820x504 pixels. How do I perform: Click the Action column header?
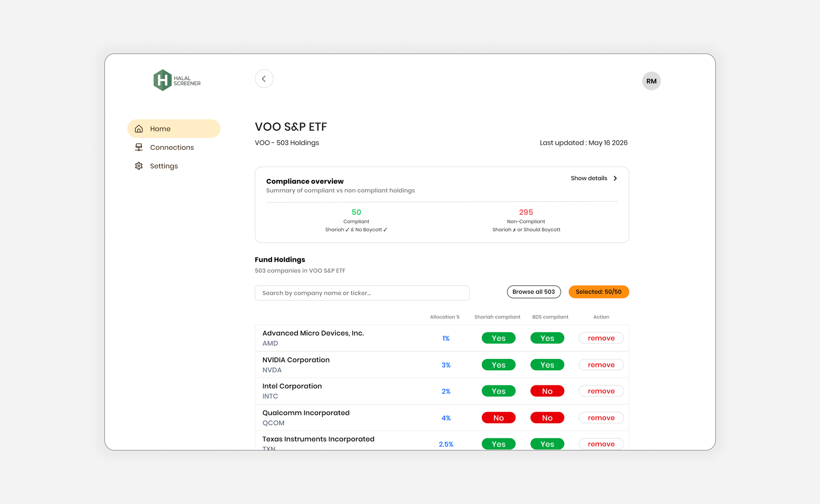[601, 317]
